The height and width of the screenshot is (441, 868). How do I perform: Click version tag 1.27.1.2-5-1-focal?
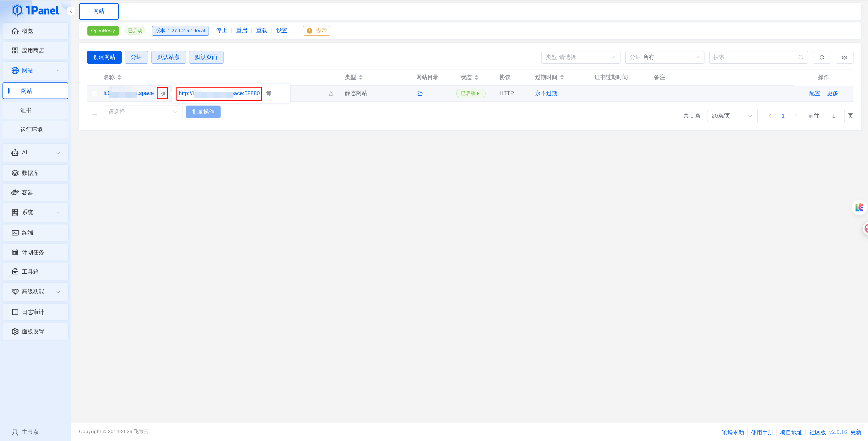[x=180, y=31]
